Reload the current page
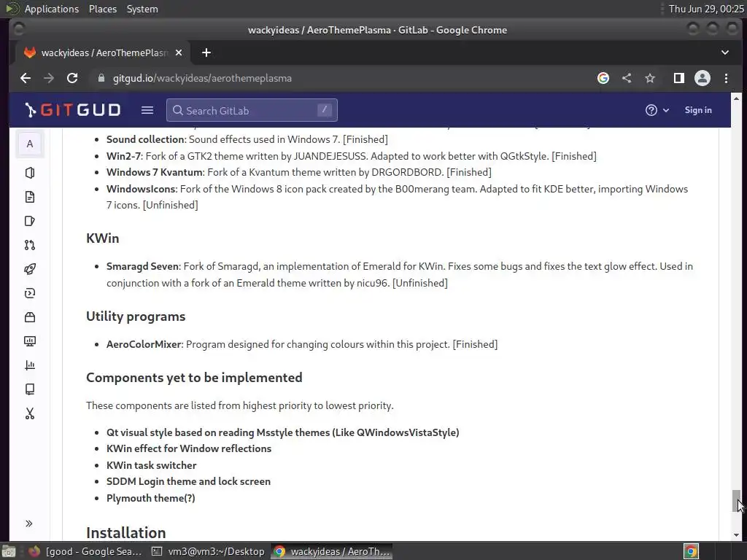This screenshot has height=560, width=747. 72,78
